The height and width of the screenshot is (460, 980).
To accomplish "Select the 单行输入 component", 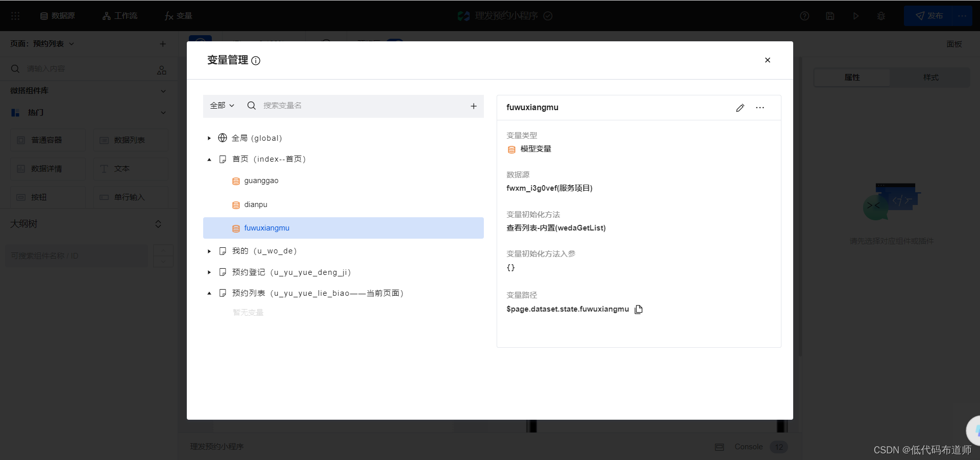I will pyautogui.click(x=131, y=197).
